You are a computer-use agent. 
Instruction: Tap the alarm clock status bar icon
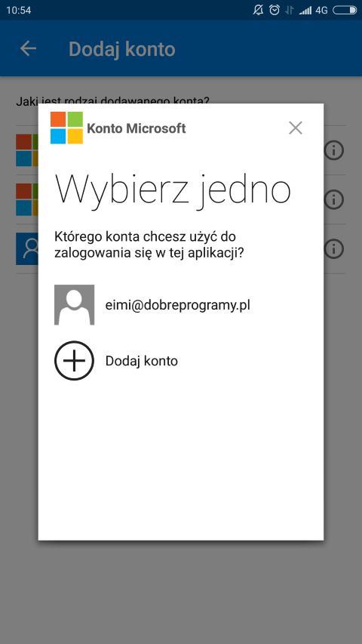[275, 10]
